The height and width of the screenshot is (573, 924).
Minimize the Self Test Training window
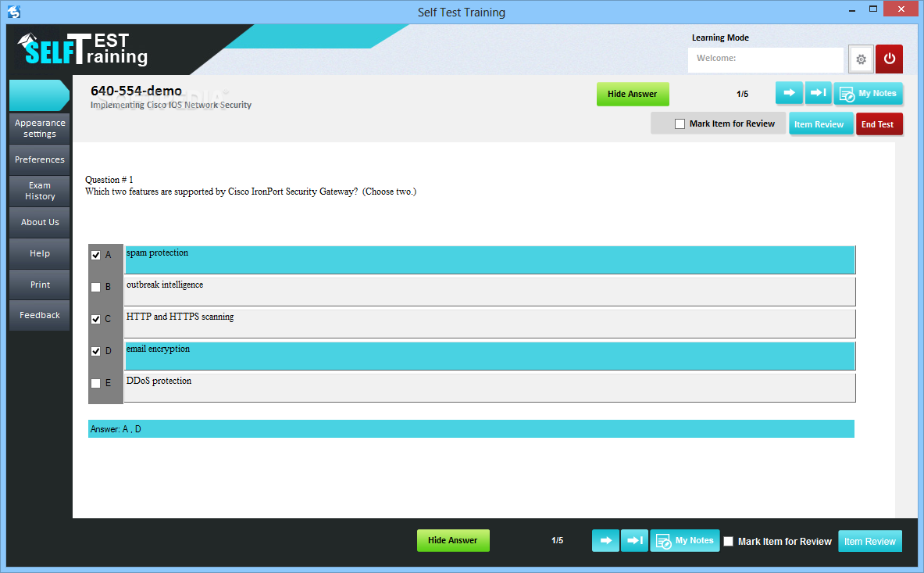tap(852, 10)
